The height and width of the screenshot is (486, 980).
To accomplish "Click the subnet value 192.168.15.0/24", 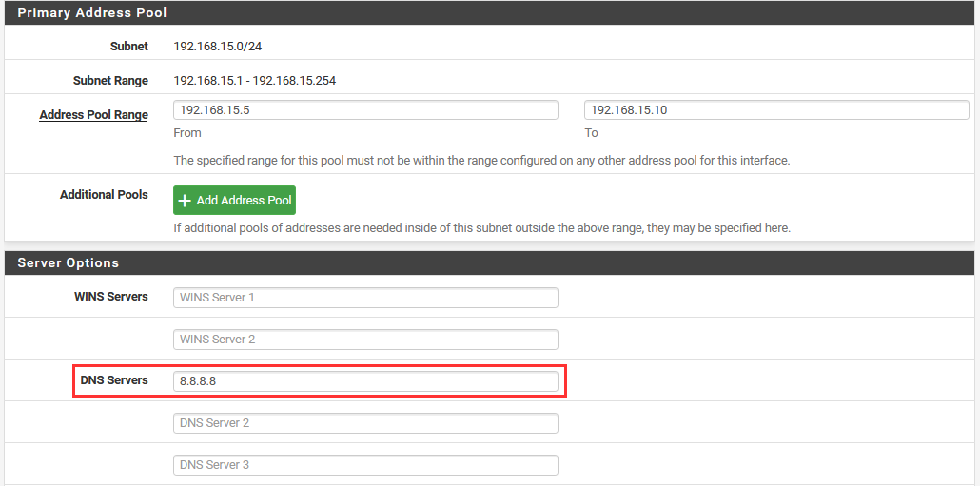I will [213, 47].
